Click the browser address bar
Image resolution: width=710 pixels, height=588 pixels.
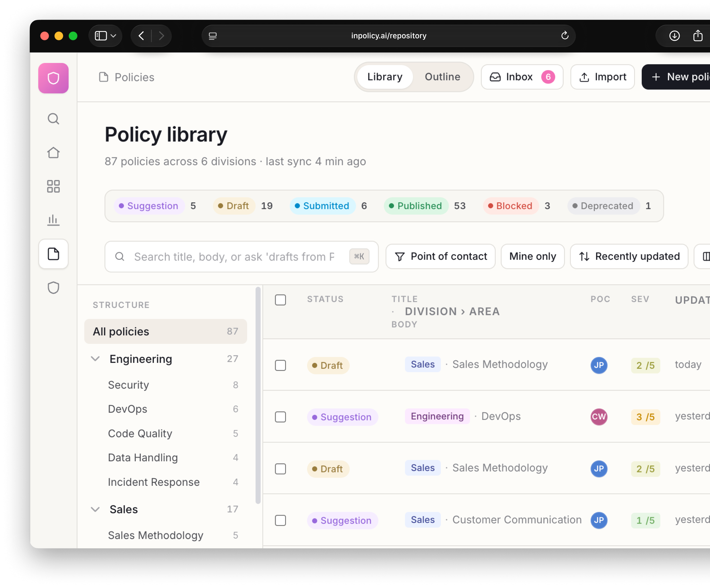tap(388, 36)
